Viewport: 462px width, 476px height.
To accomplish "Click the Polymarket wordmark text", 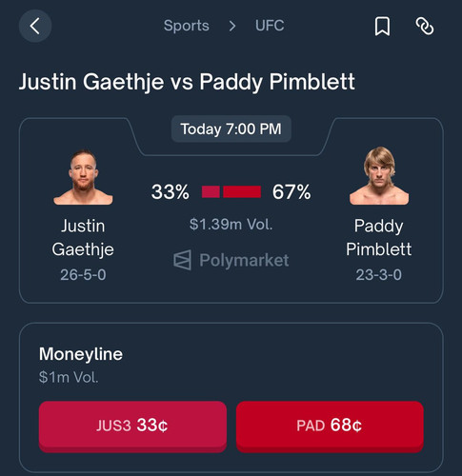I will click(x=244, y=261).
